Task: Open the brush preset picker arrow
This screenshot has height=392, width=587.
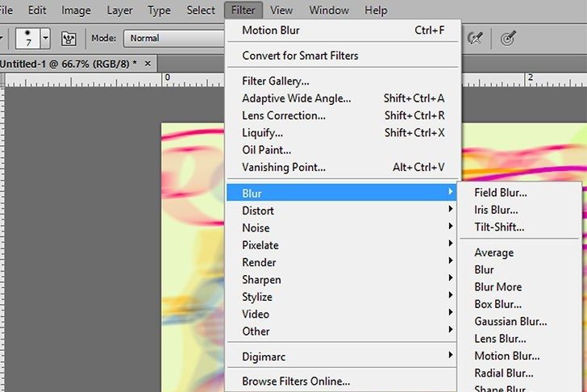Action: click(45, 38)
